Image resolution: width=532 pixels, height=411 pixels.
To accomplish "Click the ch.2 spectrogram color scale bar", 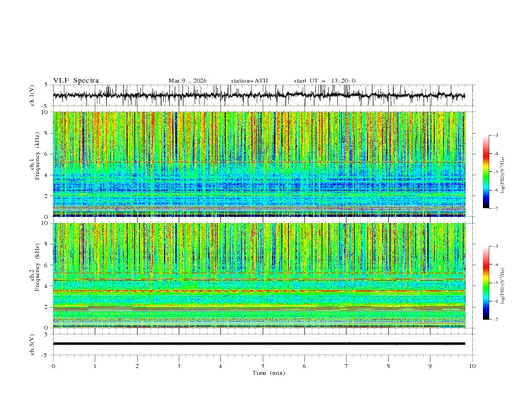I will tap(486, 283).
